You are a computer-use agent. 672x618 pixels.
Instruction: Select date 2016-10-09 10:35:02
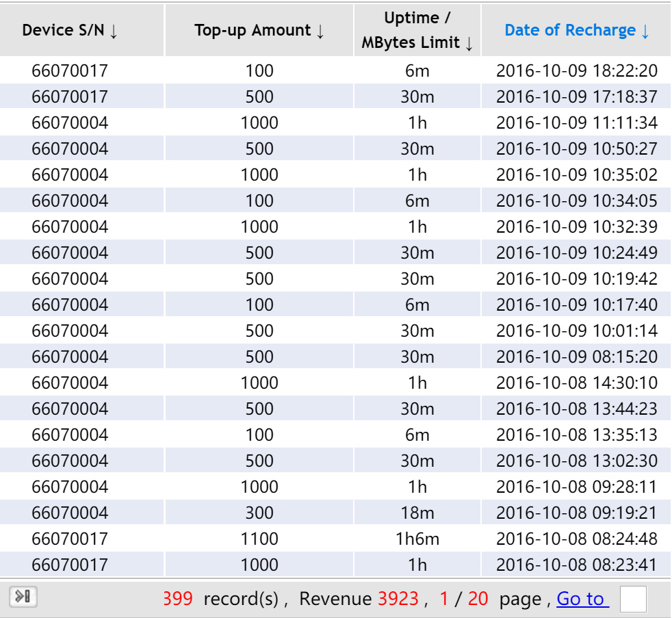[x=576, y=175]
